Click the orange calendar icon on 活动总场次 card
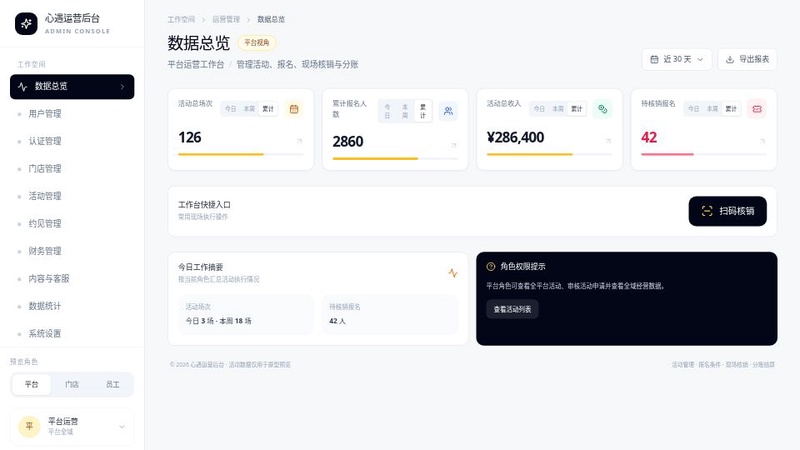Viewport: 800px width, 450px height. 294,109
